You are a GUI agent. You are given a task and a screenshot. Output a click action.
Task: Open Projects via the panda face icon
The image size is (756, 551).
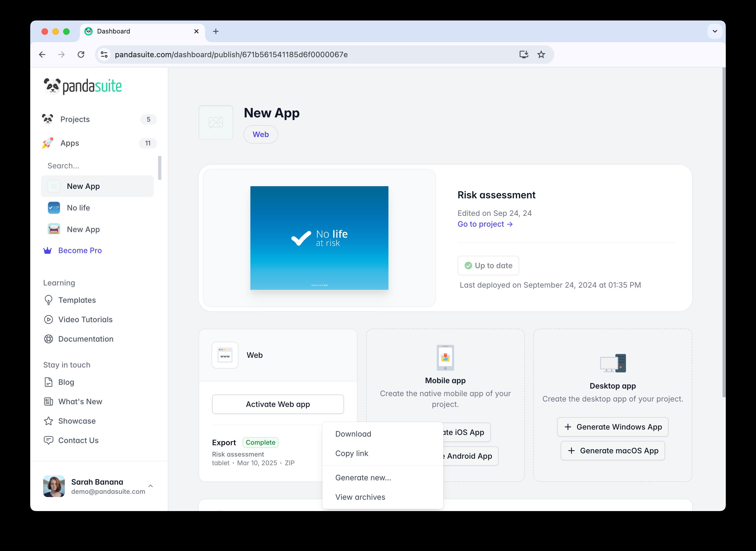click(48, 119)
